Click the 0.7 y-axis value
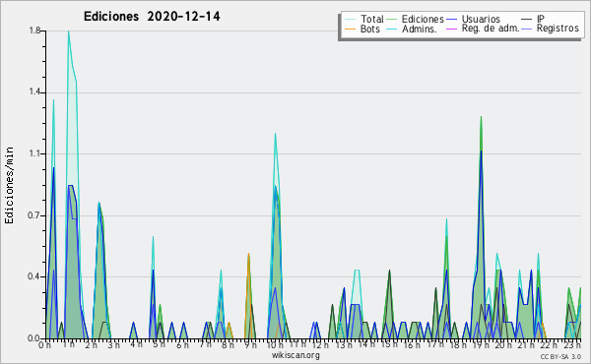Image resolution: width=591 pixels, height=364 pixels. tap(34, 215)
